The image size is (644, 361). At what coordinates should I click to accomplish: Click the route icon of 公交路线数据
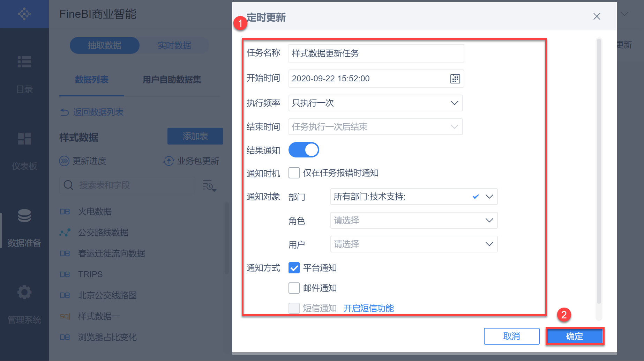65,233
